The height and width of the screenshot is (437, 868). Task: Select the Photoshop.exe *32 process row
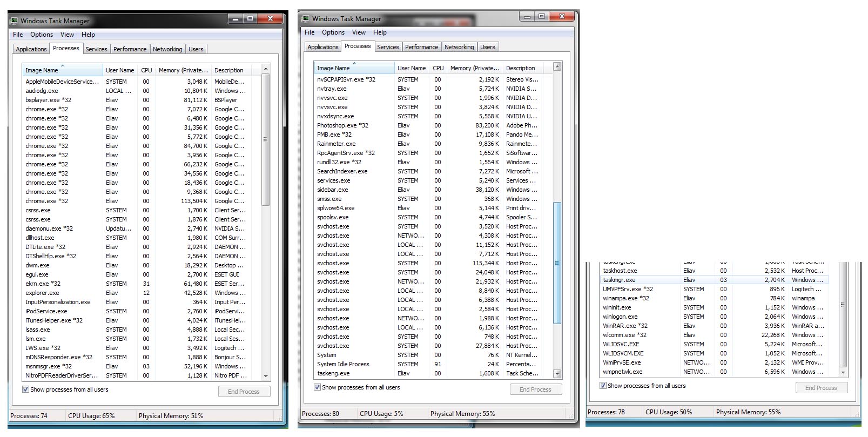pos(342,125)
